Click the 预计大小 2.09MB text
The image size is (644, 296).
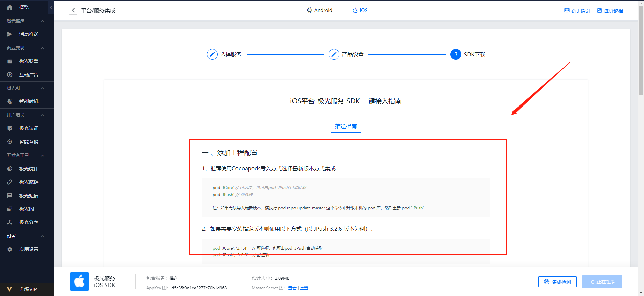point(270,278)
